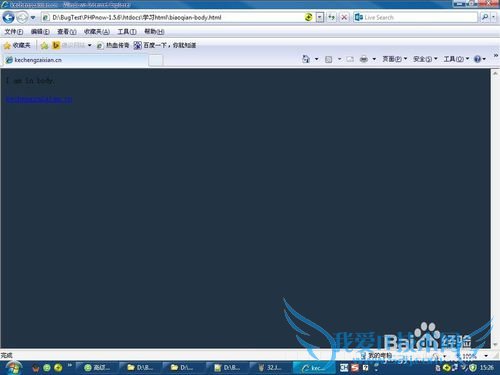
Task: Switch to the kec... Internet Explorer taskbar button
Action: click(x=314, y=368)
